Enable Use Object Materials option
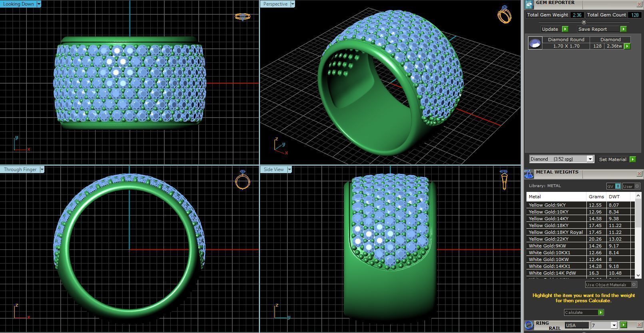Image resolution: width=644 pixels, height=333 pixels. (x=611, y=285)
